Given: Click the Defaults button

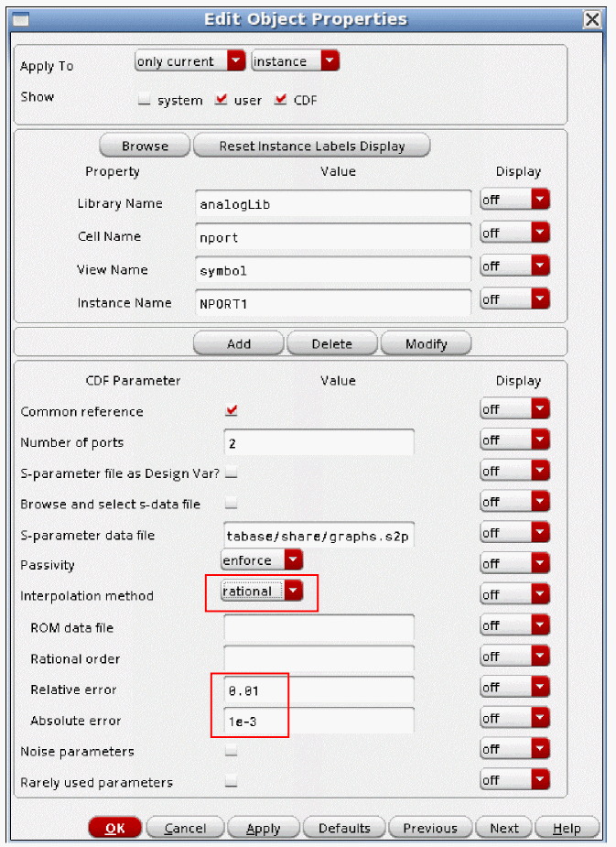Looking at the screenshot, I should [x=344, y=828].
